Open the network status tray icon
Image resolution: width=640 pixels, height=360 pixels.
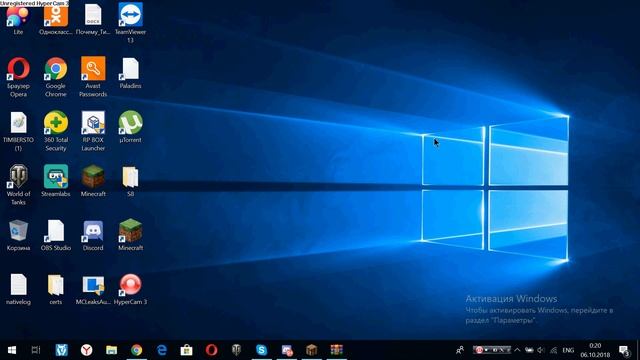pos(553,350)
